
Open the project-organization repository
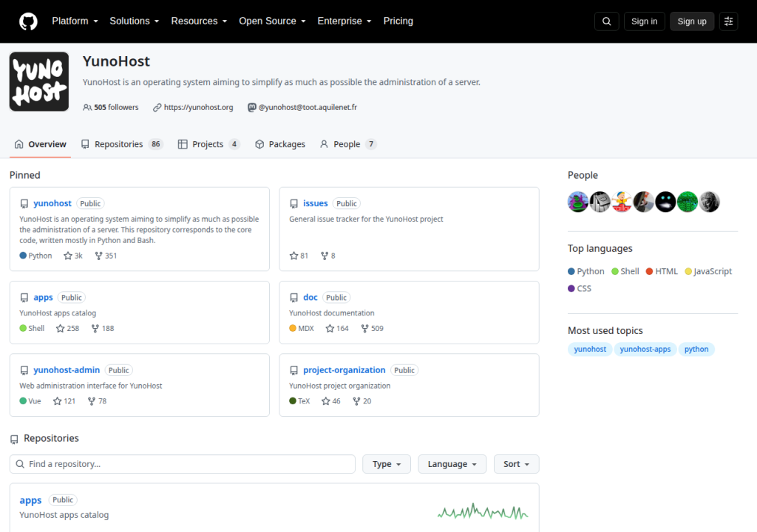[x=344, y=369]
